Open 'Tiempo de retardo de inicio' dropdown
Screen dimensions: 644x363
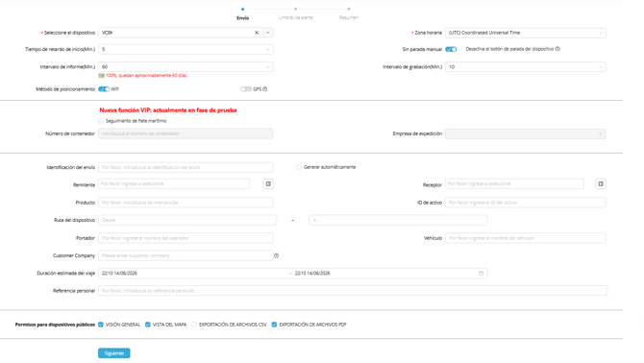click(186, 49)
